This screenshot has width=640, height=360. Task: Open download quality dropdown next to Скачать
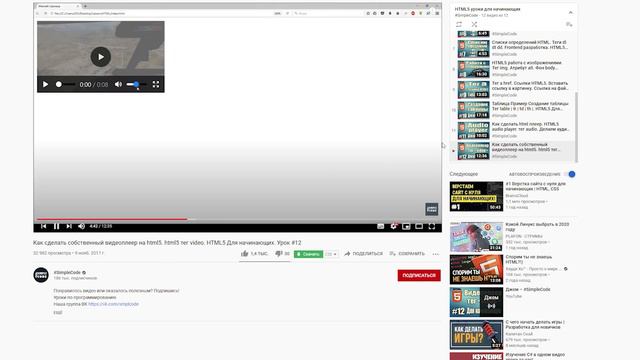pos(331,254)
